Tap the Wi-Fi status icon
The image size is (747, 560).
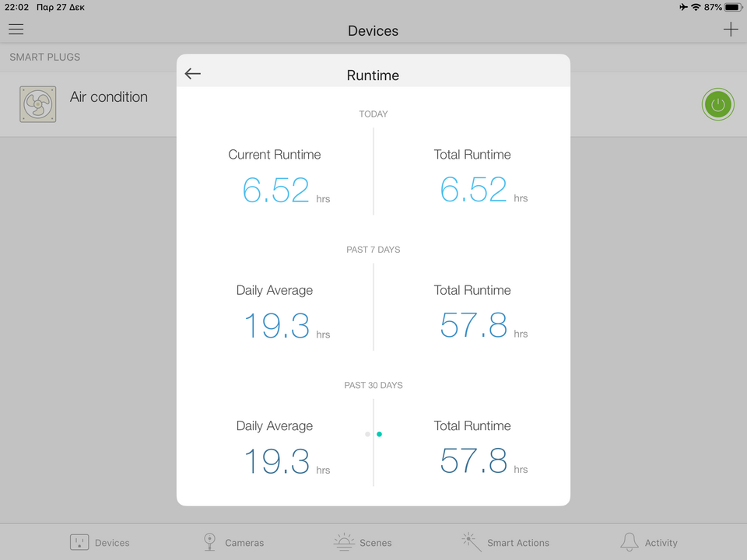(696, 7)
